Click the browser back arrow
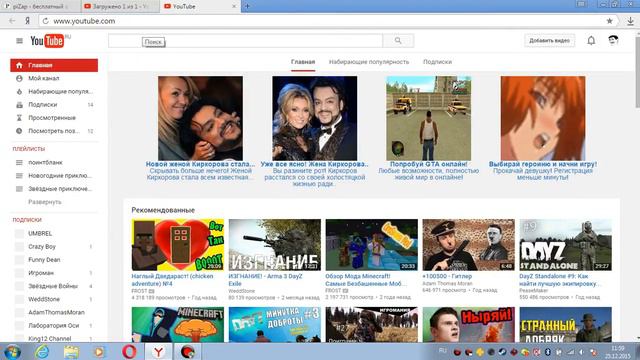 pos(12,21)
